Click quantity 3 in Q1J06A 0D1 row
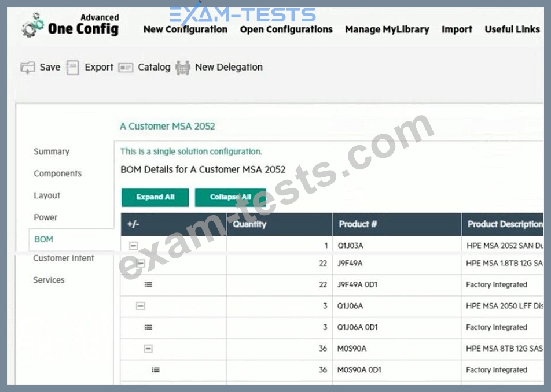The height and width of the screenshot is (392, 551). 325,327
